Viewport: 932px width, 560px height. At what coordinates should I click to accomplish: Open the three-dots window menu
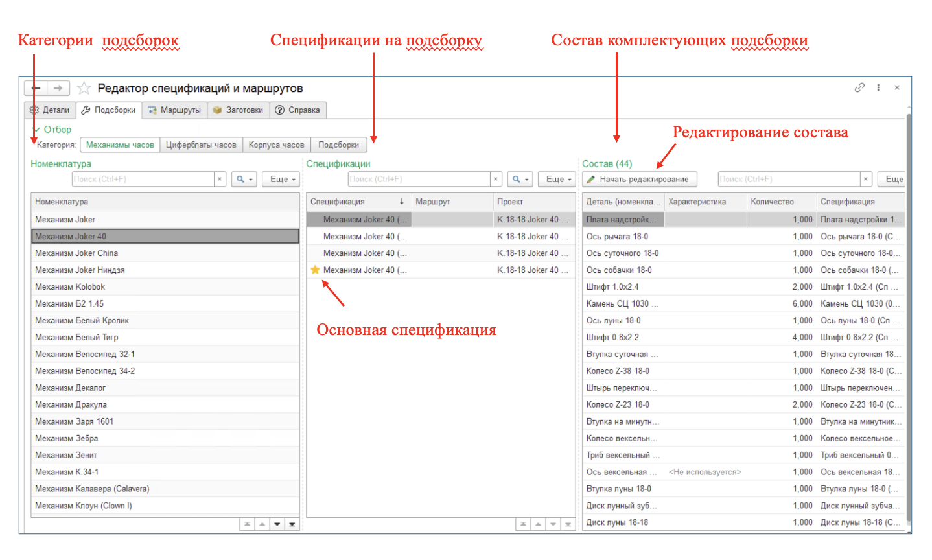tap(878, 87)
